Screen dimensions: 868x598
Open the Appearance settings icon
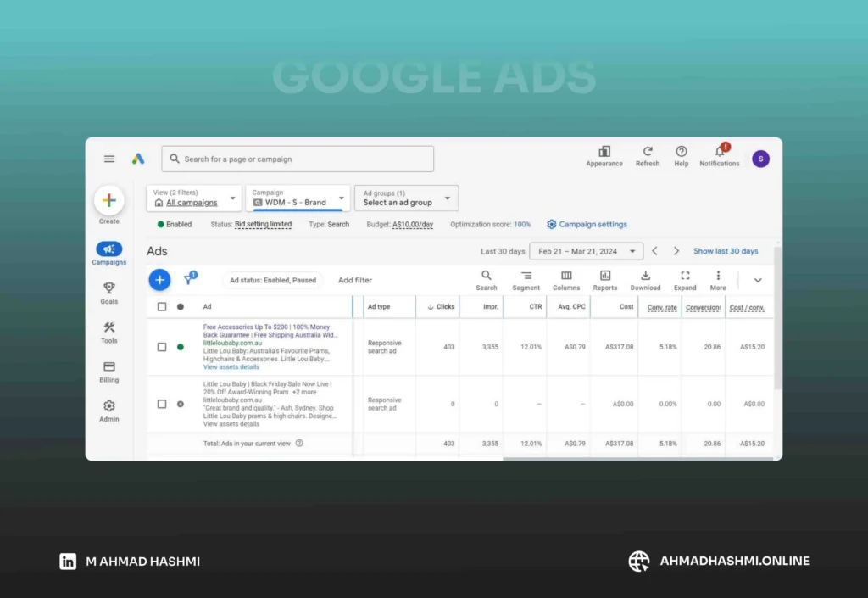604,152
